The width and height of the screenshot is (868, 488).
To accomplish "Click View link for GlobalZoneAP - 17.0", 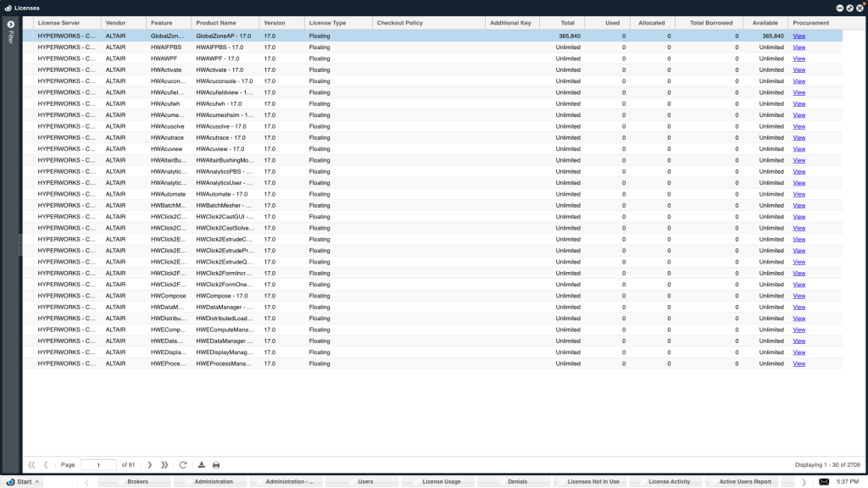I will coord(798,36).
